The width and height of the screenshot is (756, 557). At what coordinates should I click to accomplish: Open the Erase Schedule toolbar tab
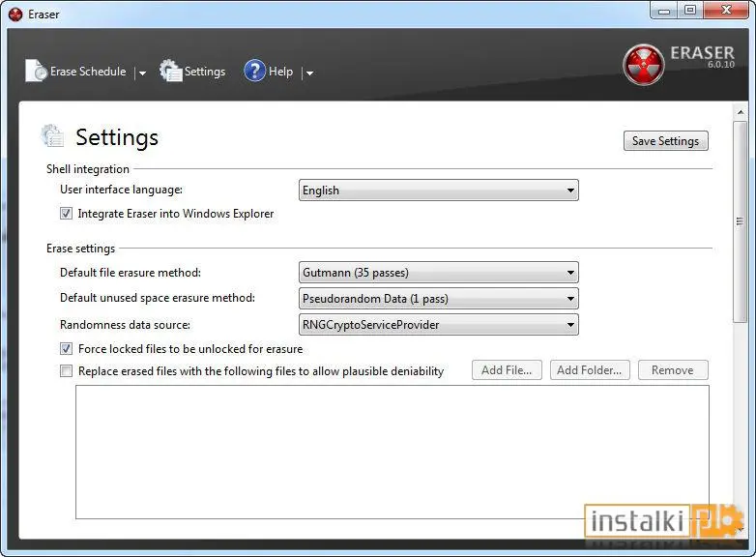click(x=88, y=72)
